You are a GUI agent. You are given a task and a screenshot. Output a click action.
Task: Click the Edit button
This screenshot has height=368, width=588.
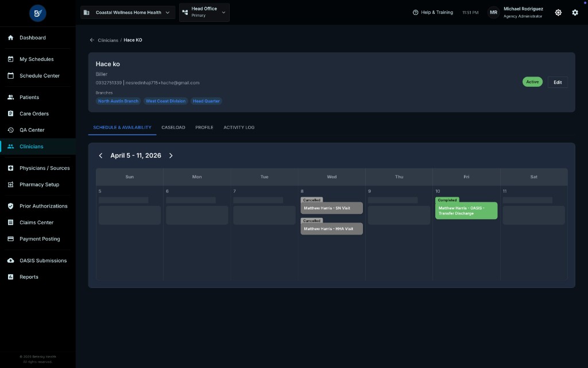pyautogui.click(x=558, y=82)
